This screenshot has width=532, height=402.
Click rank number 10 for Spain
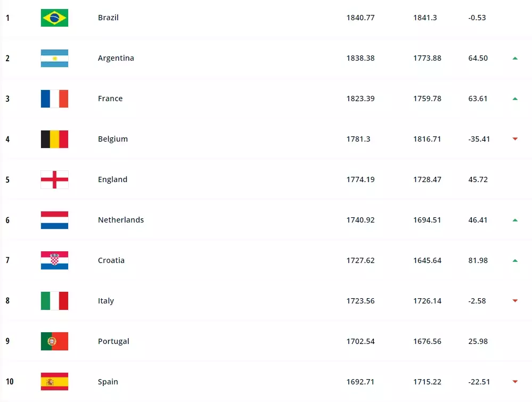[10, 382]
